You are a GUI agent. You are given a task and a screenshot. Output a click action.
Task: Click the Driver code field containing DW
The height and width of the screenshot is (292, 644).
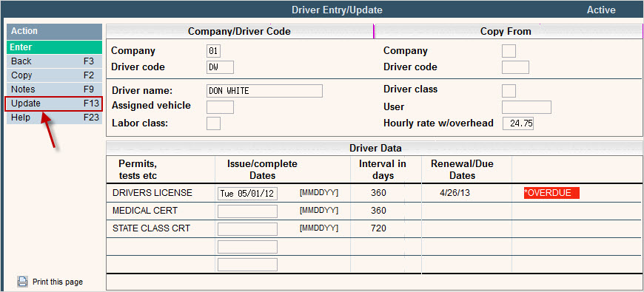click(220, 67)
